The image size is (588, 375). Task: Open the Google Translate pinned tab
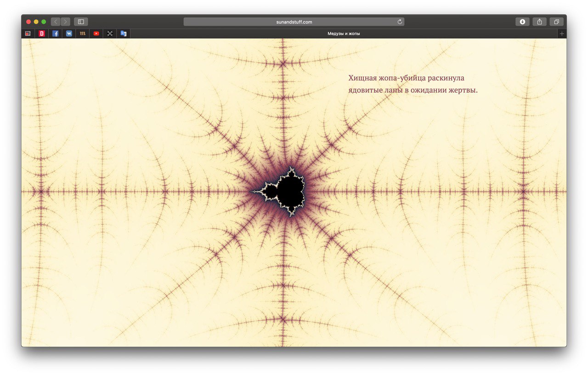(x=124, y=34)
